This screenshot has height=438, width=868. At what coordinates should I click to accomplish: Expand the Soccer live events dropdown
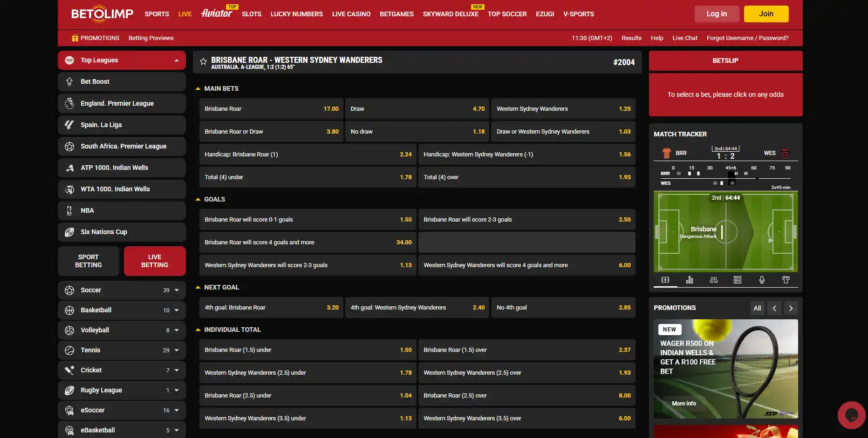tap(177, 290)
